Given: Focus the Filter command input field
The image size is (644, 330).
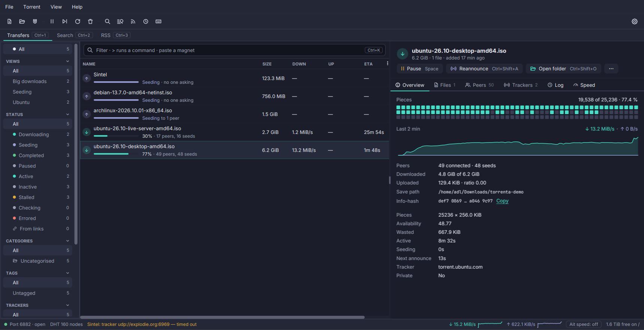Looking at the screenshot, I should coord(234,50).
